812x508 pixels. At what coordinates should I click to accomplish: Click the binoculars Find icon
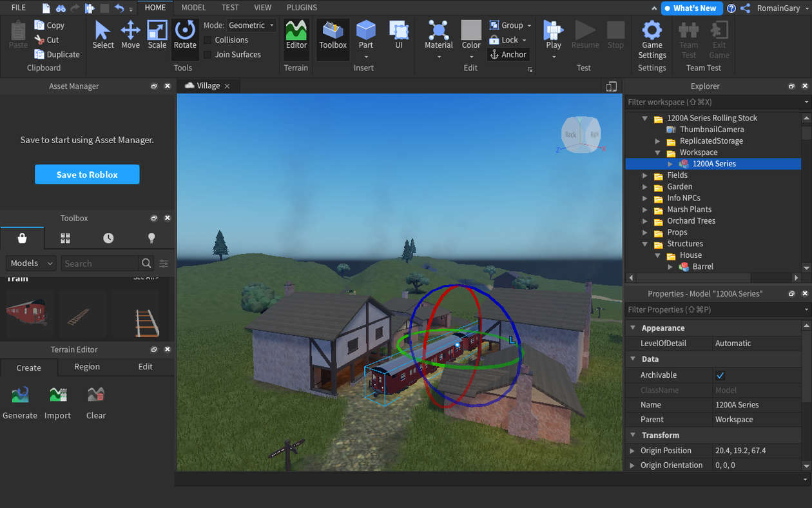coord(61,8)
